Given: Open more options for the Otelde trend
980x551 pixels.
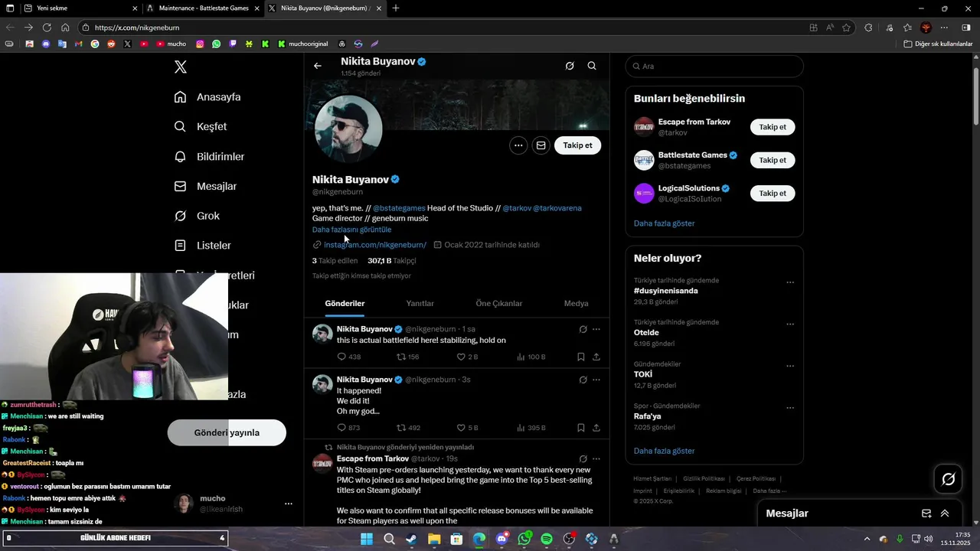Looking at the screenshot, I should (x=790, y=324).
